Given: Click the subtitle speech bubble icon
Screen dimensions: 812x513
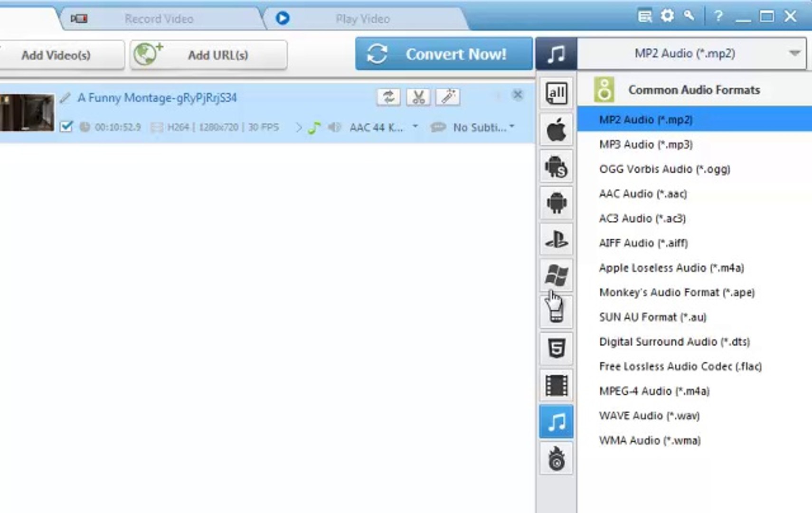Looking at the screenshot, I should pos(438,127).
